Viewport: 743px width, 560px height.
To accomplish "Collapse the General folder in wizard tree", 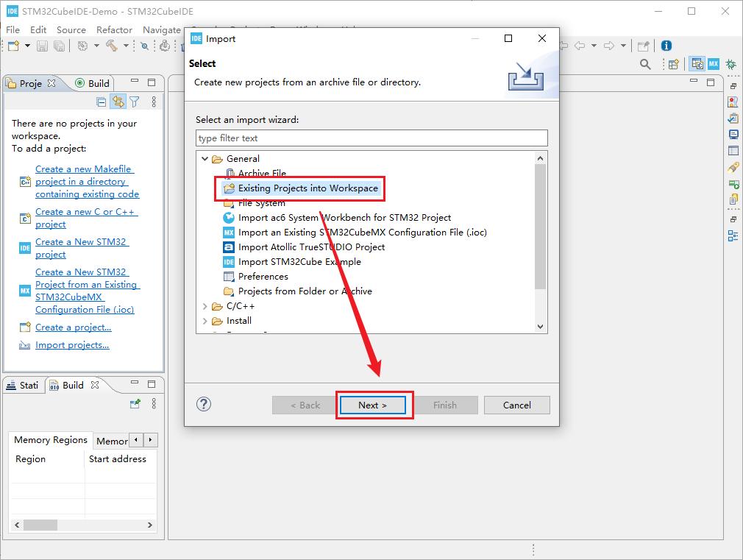I will click(x=205, y=159).
